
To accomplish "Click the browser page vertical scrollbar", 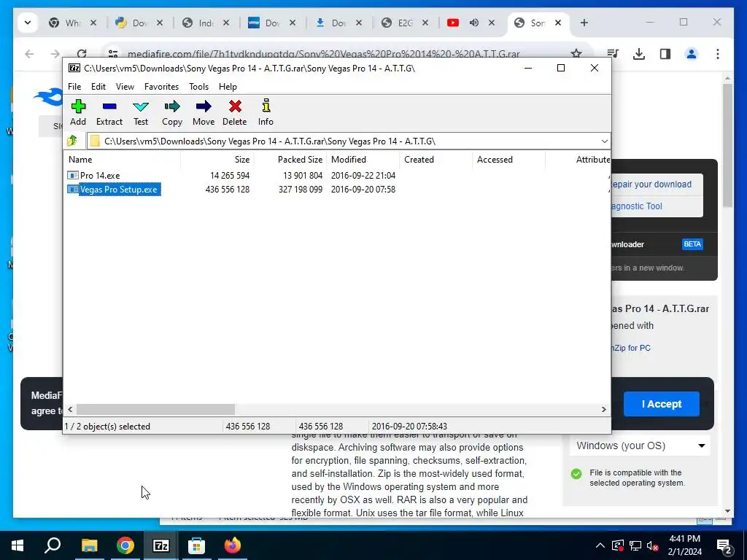I will (727, 145).
